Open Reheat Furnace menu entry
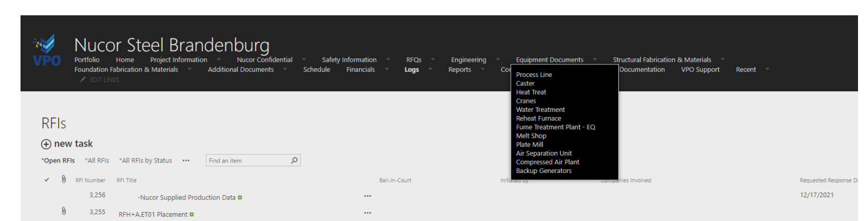The height and width of the screenshot is (221, 868). [x=538, y=119]
